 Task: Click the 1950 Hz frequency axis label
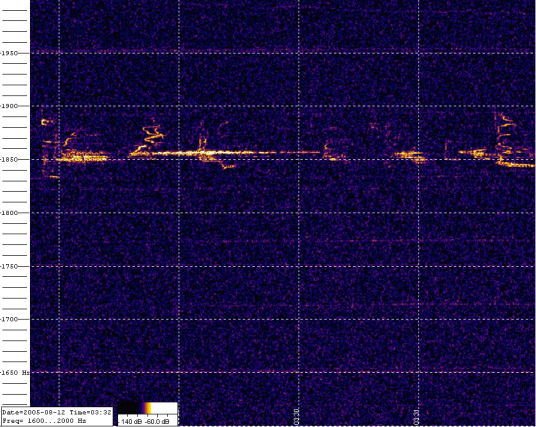[10, 53]
